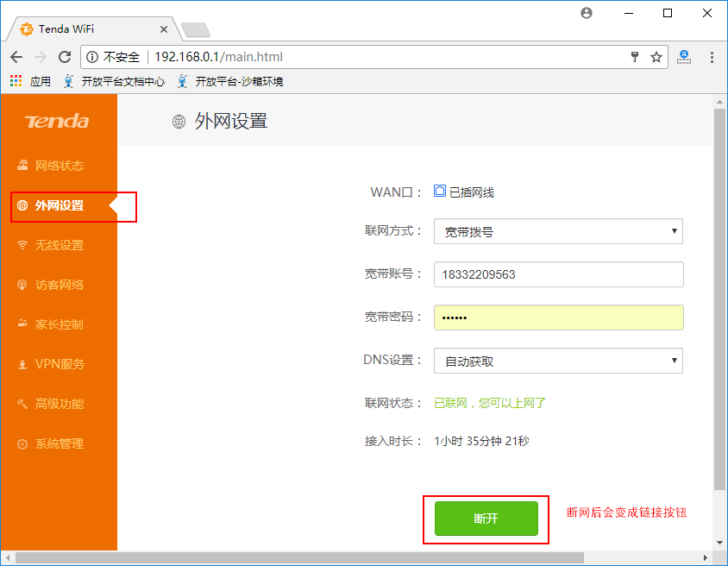This screenshot has width=728, height=566.
Task: Minimize the browser window
Action: click(629, 13)
